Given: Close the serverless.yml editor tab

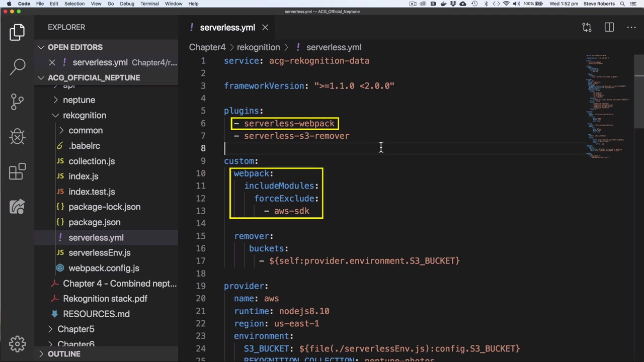Looking at the screenshot, I should coord(265,28).
